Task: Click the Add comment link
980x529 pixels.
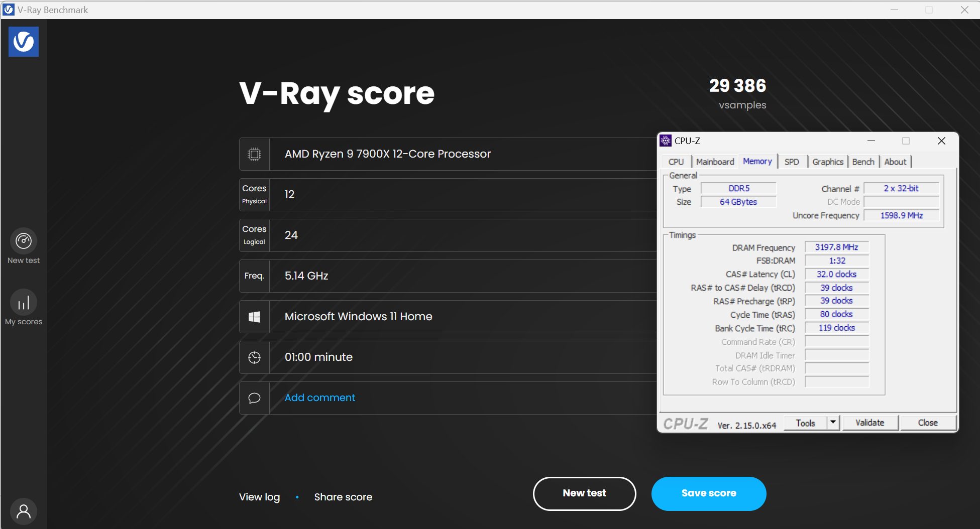Action: click(x=320, y=398)
